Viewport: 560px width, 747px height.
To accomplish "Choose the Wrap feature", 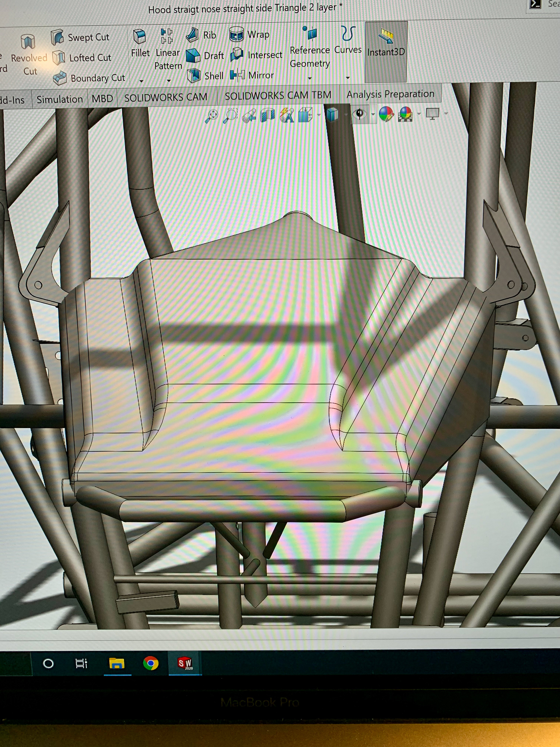I will tap(250, 34).
